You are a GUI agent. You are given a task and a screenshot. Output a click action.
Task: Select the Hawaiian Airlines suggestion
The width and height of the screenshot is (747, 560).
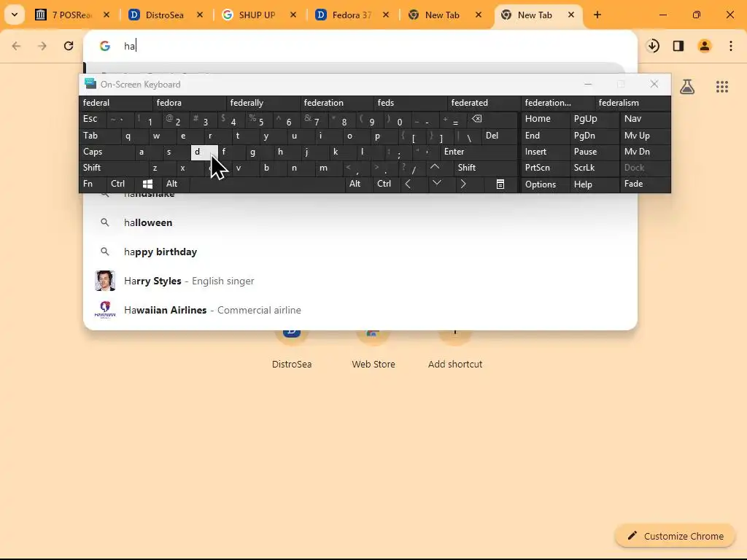pyautogui.click(x=360, y=310)
